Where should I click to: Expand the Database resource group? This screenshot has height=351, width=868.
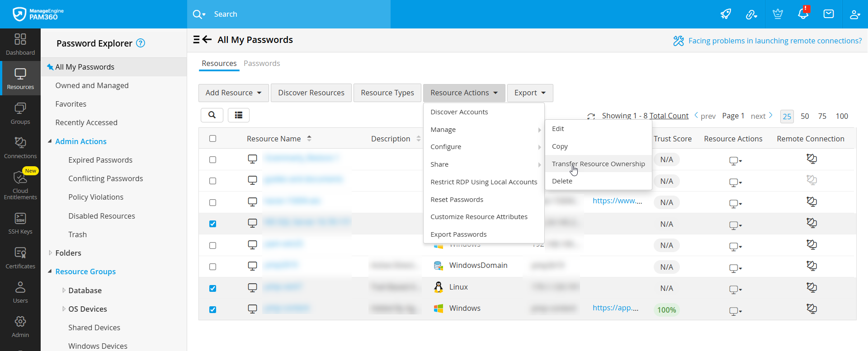[64, 290]
